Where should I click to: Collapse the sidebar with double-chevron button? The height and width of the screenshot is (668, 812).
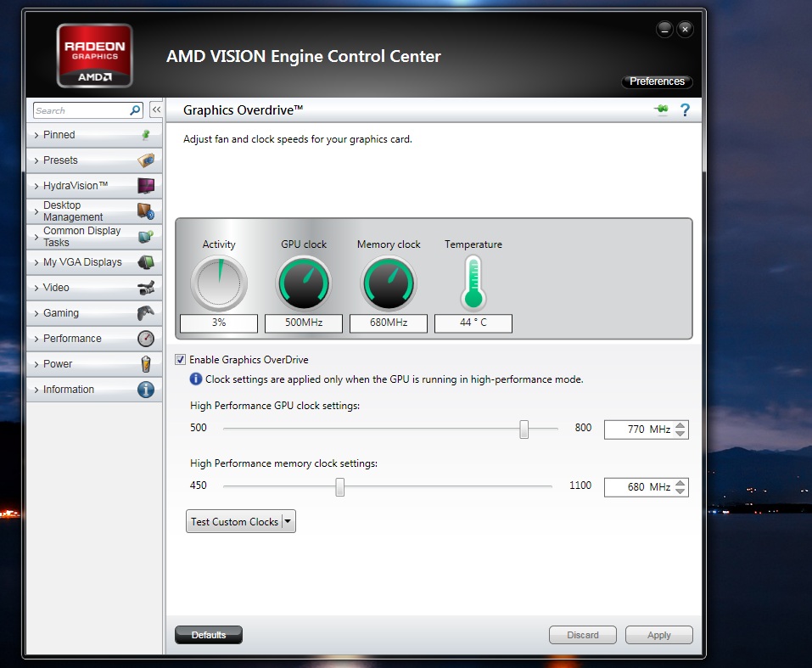(x=156, y=109)
